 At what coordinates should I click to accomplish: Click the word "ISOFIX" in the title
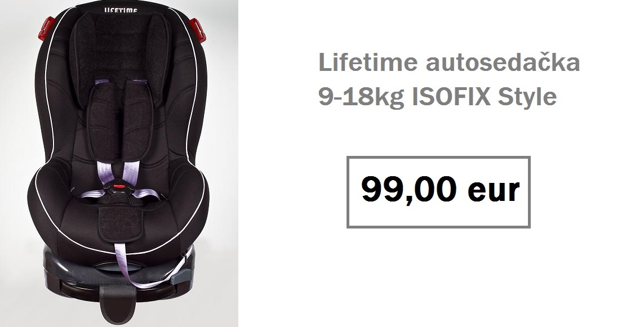(451, 97)
